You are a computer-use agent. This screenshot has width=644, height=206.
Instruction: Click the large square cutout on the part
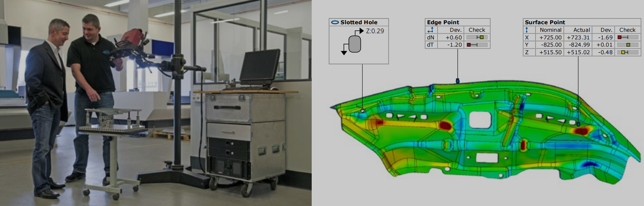480,120
